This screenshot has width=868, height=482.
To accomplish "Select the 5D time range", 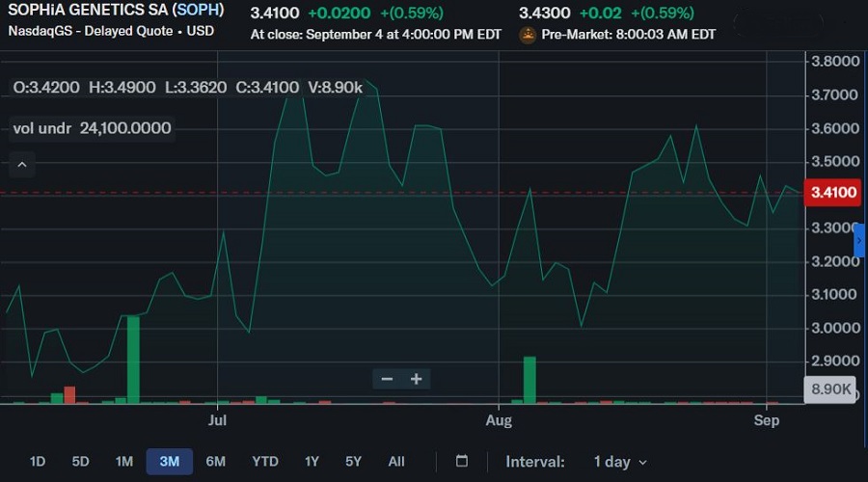I will 80,462.
